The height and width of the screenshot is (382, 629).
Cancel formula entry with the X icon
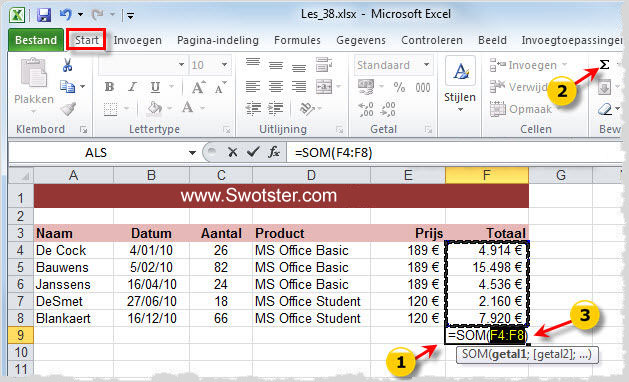(x=232, y=152)
